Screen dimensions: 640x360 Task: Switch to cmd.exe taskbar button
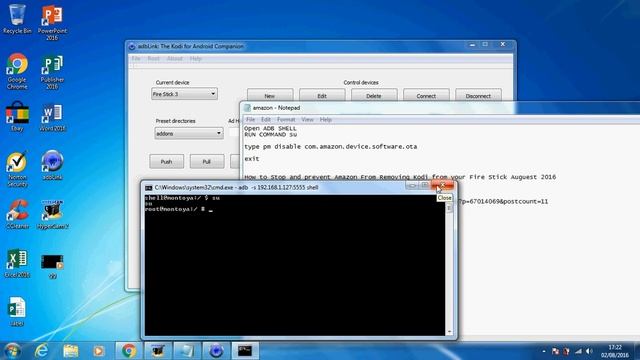tap(245, 351)
